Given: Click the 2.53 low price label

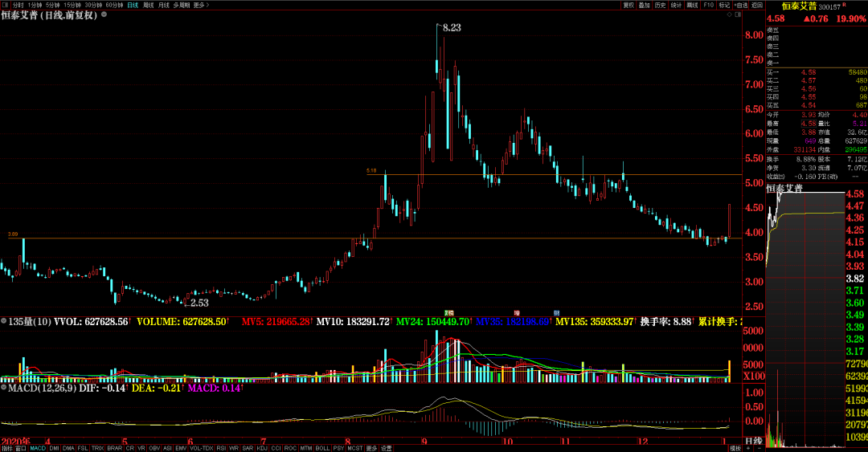Looking at the screenshot, I should pos(199,303).
